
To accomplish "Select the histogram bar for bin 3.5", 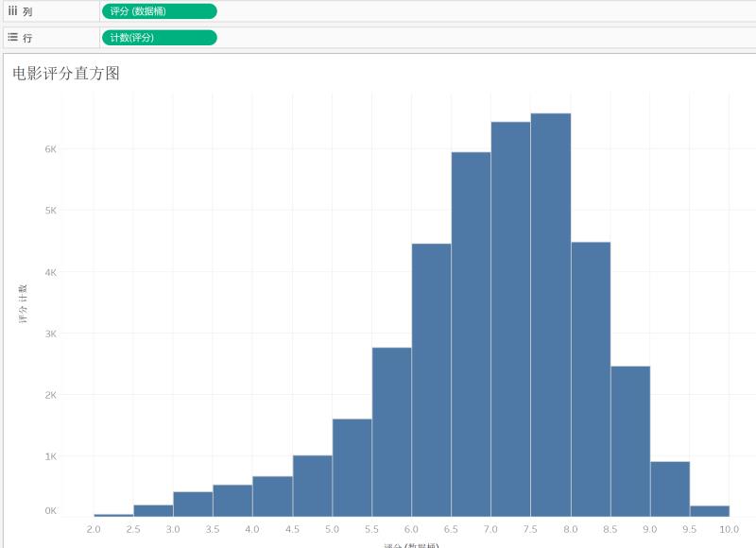I will coord(232,501).
